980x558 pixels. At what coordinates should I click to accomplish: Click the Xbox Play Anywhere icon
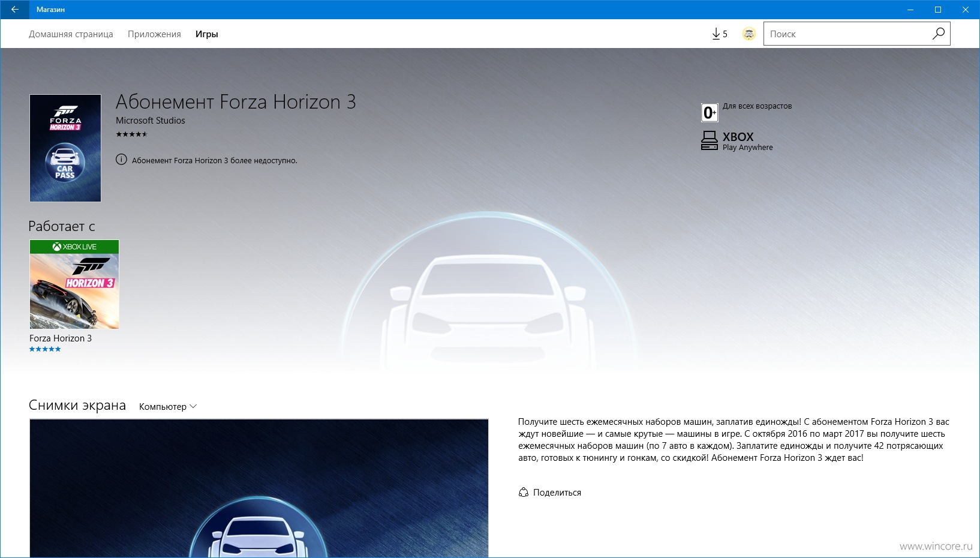[710, 141]
